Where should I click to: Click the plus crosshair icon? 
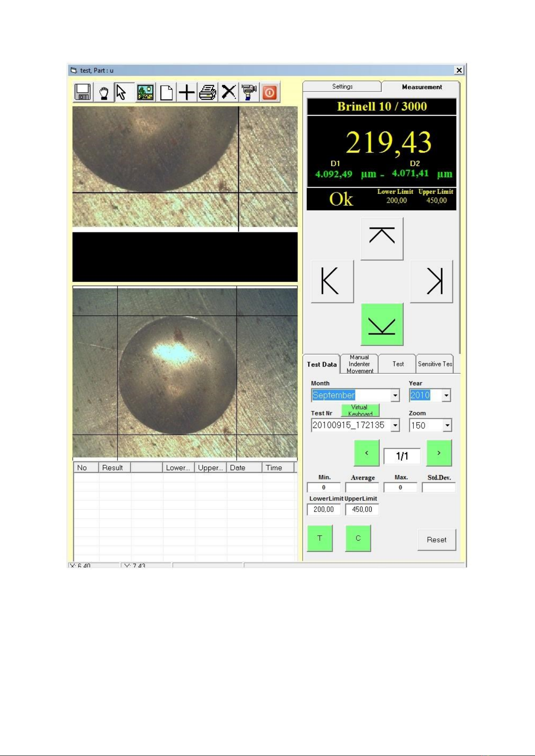[x=187, y=92]
